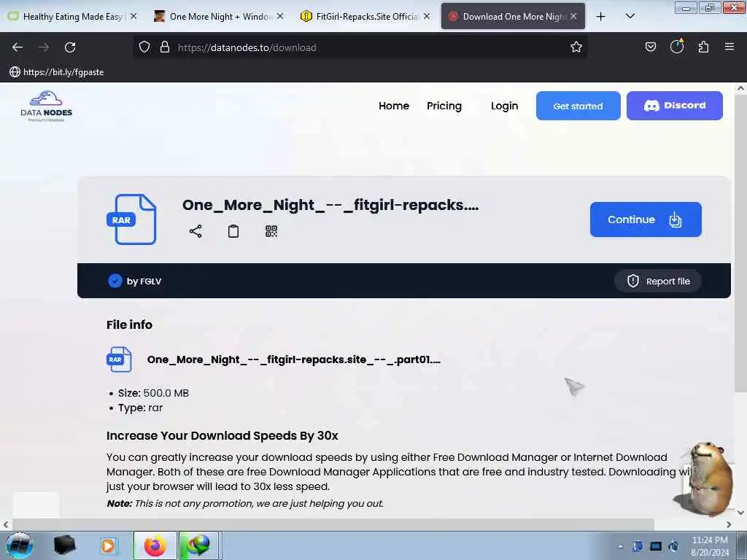
Task: Click the Report file button
Action: (657, 281)
